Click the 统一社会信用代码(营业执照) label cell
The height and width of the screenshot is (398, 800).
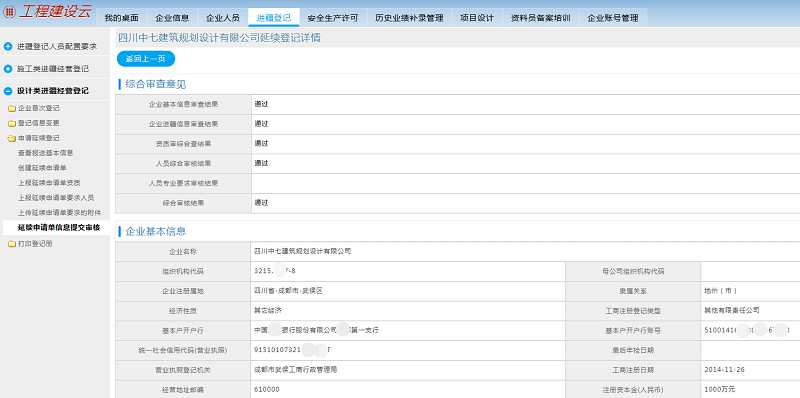pos(184,351)
